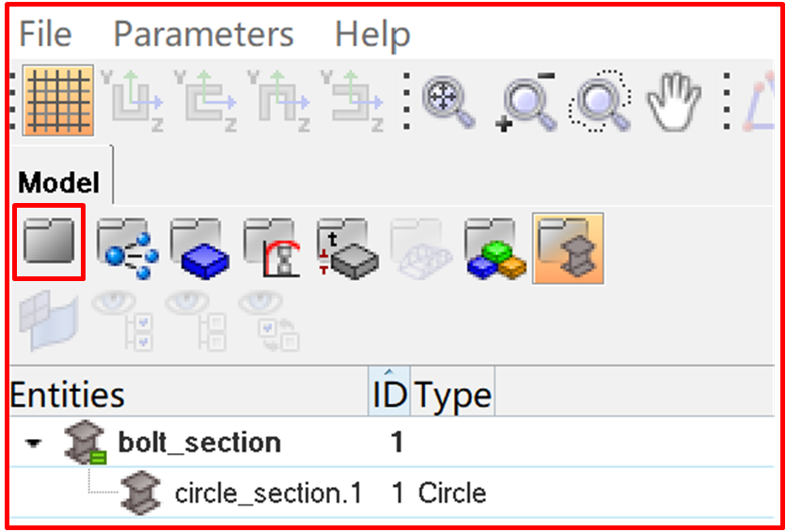The height and width of the screenshot is (532, 786).
Task: Toggle the orange grid display icon
Action: click(58, 101)
